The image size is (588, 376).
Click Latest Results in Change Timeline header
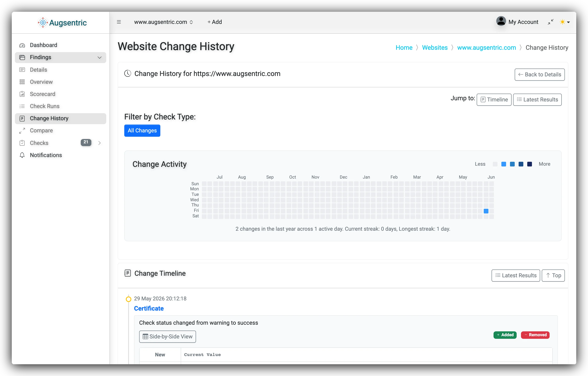point(515,275)
